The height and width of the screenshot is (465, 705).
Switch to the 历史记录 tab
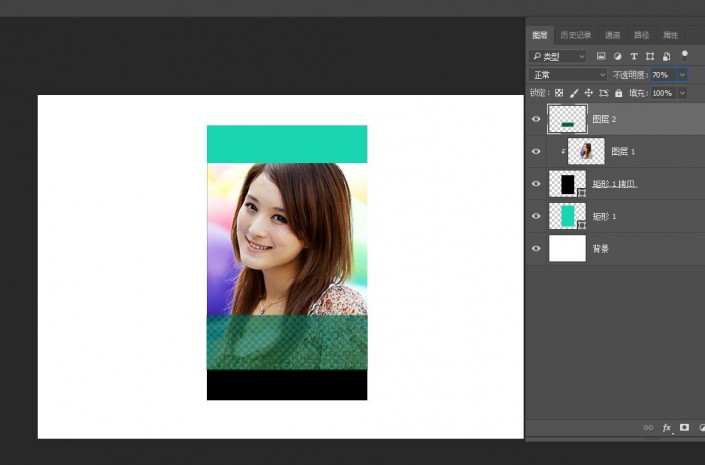pos(576,35)
